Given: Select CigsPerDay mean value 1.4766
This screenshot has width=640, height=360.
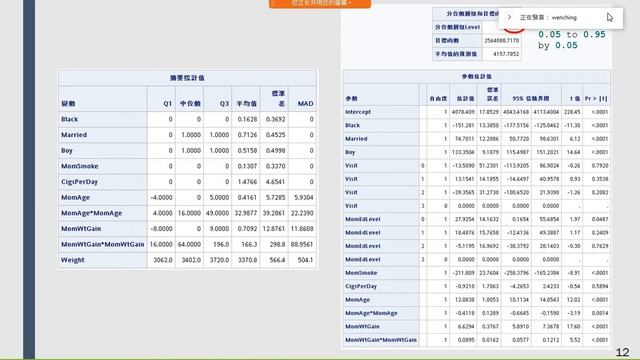Looking at the screenshot, I should 247,182.
